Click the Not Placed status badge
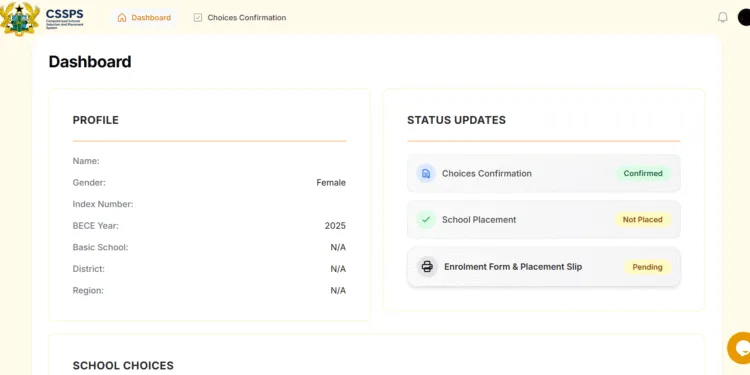The height and width of the screenshot is (375, 750). (x=642, y=220)
